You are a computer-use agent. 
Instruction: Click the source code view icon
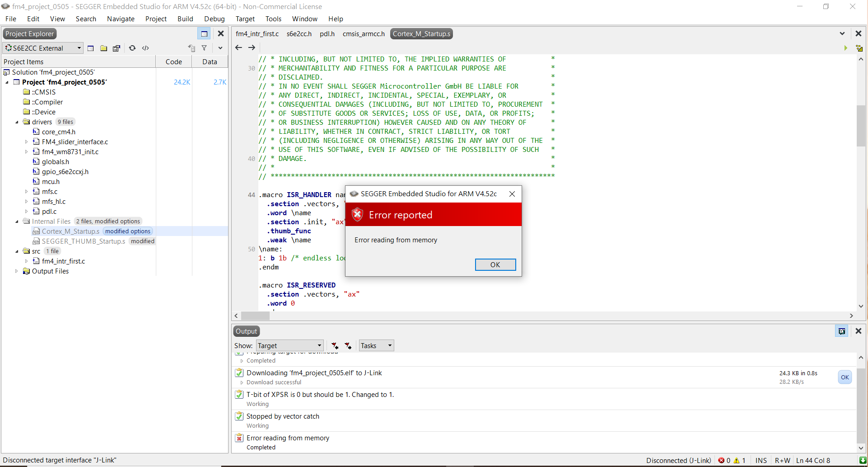145,48
